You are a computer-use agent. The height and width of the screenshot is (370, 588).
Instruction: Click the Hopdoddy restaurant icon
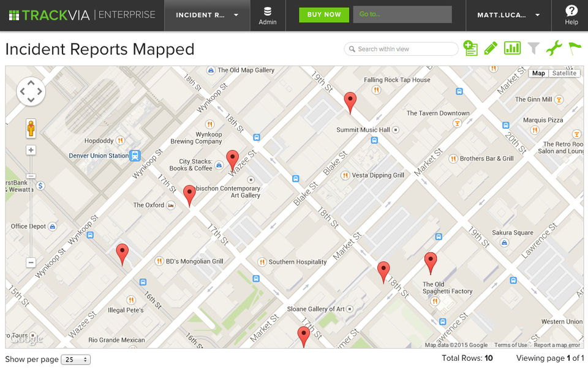tap(120, 140)
